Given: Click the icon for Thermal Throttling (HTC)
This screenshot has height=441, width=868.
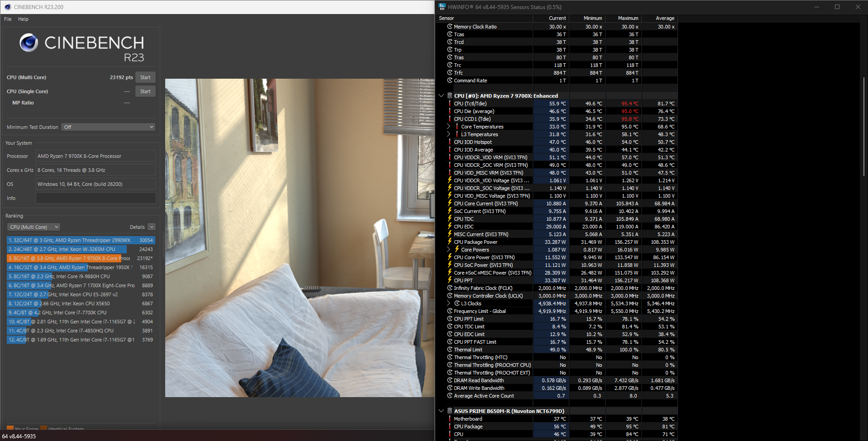Looking at the screenshot, I should pyautogui.click(x=450, y=357).
